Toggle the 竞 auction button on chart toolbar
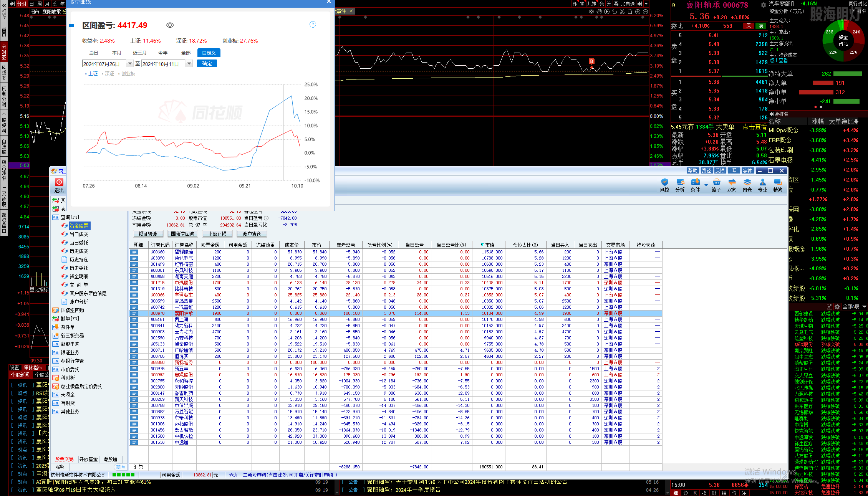This screenshot has height=496, width=868. pyautogui.click(x=601, y=4)
